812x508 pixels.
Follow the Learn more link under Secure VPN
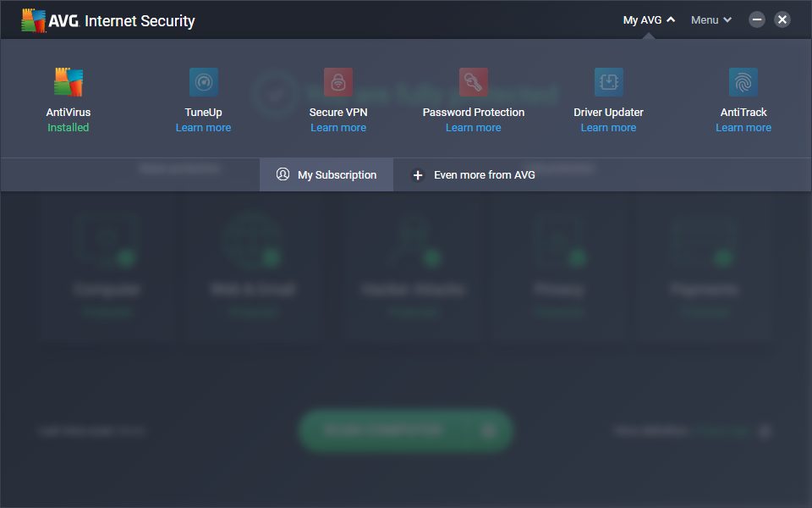click(x=338, y=128)
